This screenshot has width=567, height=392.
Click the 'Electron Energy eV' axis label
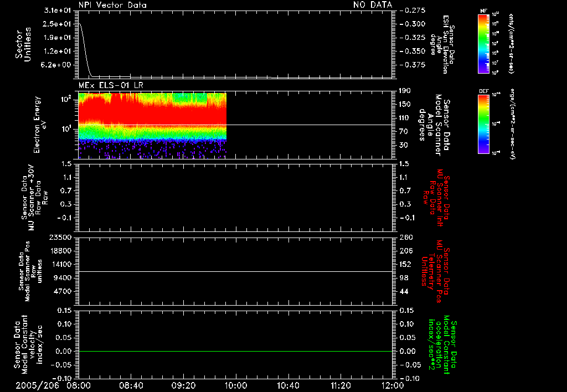point(39,125)
